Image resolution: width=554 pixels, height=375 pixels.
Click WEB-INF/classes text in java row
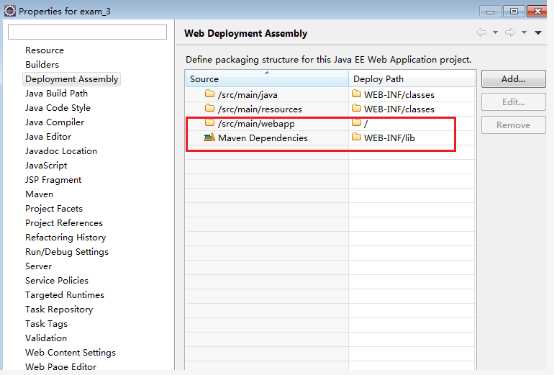click(399, 95)
